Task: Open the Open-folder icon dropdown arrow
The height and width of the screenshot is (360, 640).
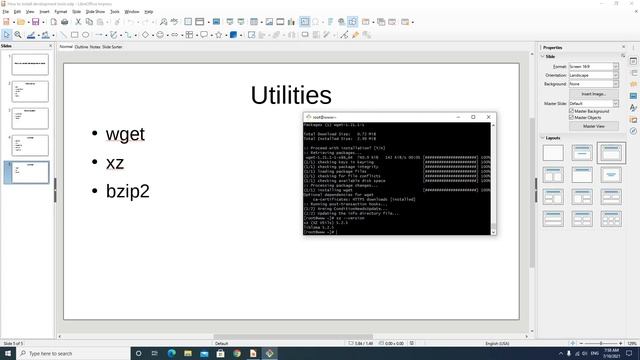Action: coord(29,22)
